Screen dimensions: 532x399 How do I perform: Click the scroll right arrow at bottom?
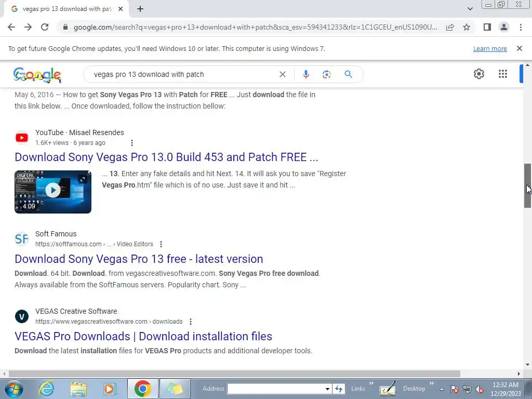tap(518, 374)
